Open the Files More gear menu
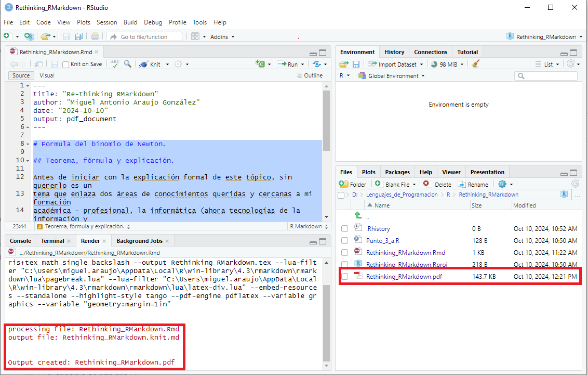The image size is (588, 375). click(x=505, y=184)
